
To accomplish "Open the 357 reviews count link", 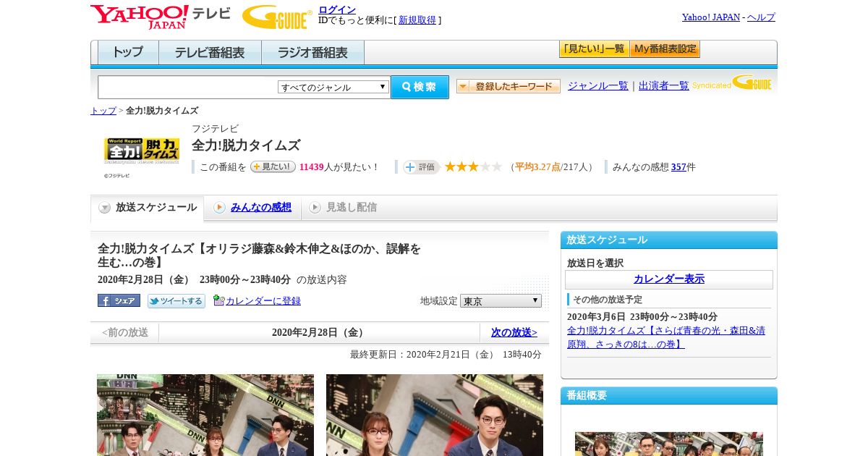I will pyautogui.click(x=678, y=167).
